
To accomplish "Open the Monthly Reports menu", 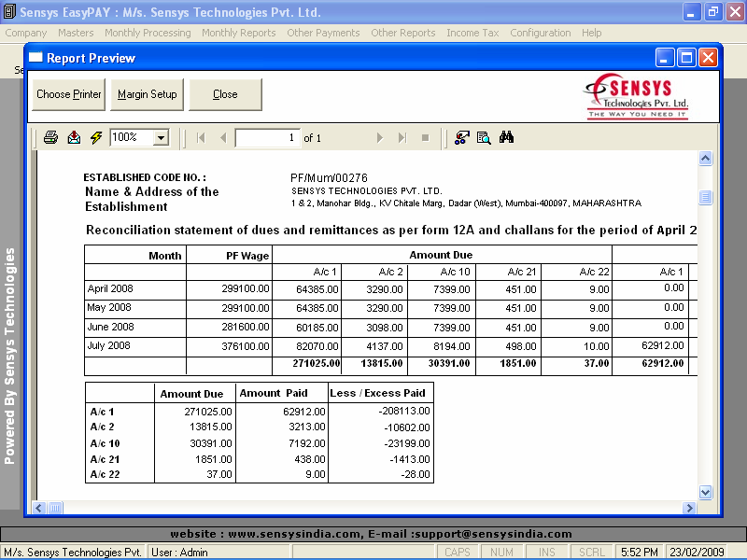I will pyautogui.click(x=239, y=33).
